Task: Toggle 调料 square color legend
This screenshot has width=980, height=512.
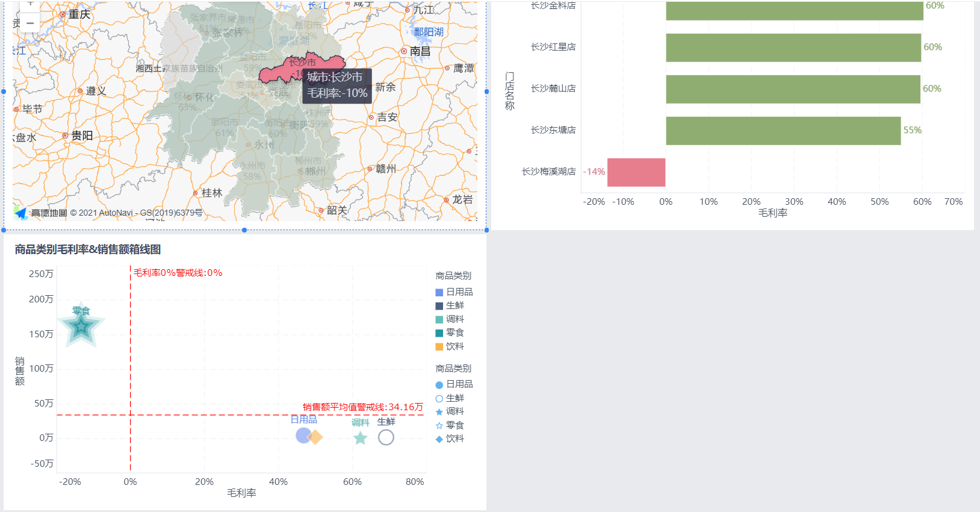Action: pos(450,319)
